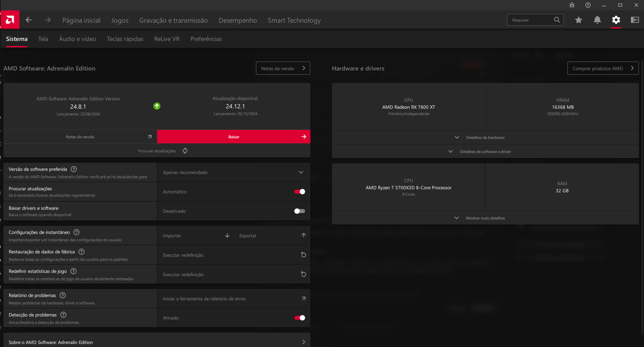Image resolution: width=644 pixels, height=347 pixels.
Task: Switch to Tela settings tab
Action: tap(43, 39)
